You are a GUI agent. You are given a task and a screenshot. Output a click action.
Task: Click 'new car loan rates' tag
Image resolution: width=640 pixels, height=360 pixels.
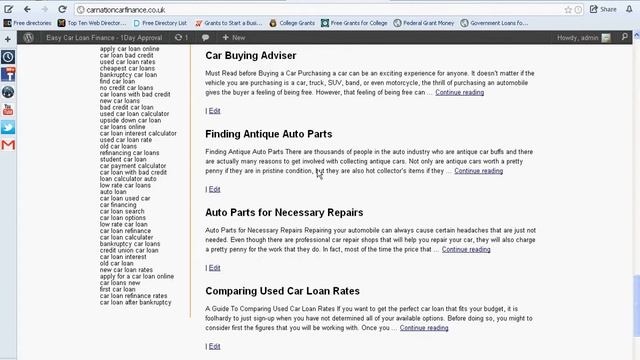coord(126,270)
